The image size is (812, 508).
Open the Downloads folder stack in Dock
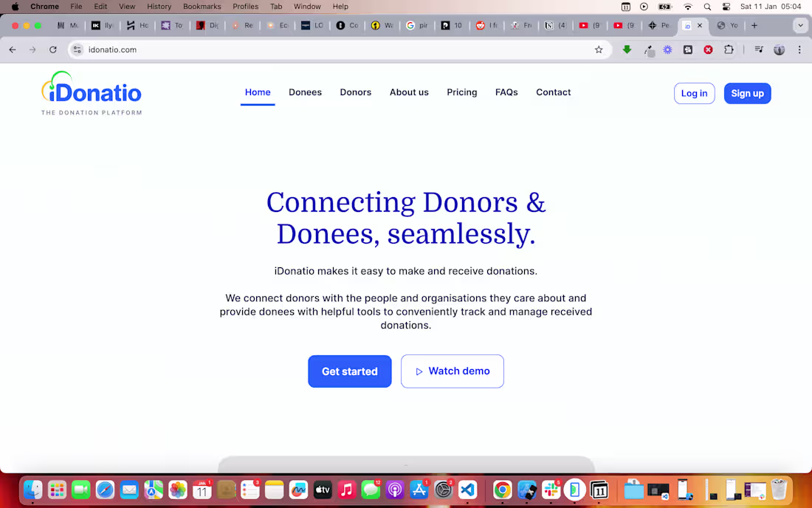633,490
